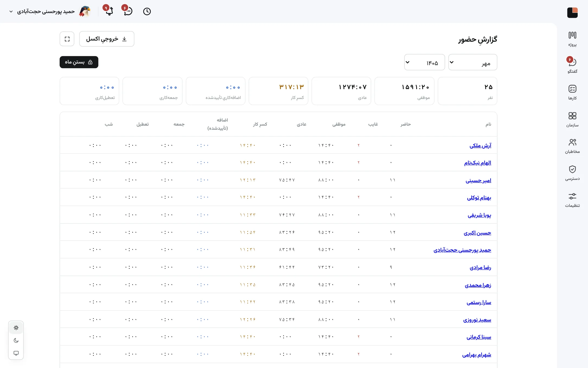Open the گفتگو chat sidebar icon
The width and height of the screenshot is (588, 368).
(572, 66)
